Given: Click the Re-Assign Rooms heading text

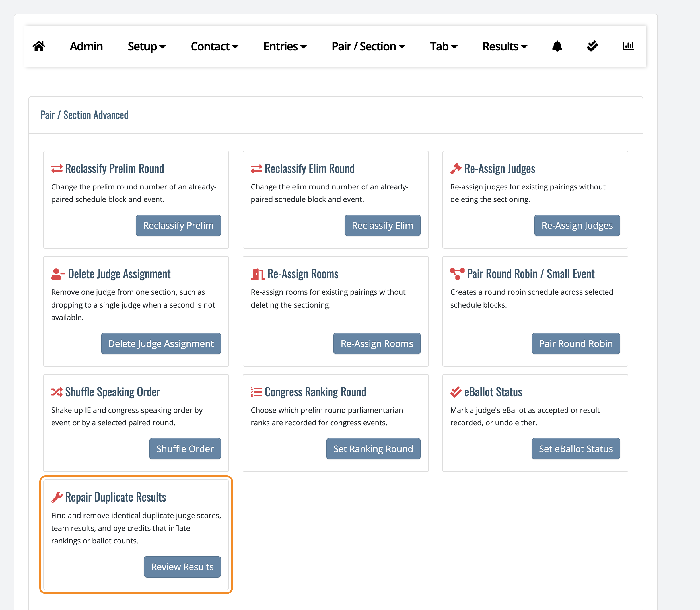Looking at the screenshot, I should point(303,274).
